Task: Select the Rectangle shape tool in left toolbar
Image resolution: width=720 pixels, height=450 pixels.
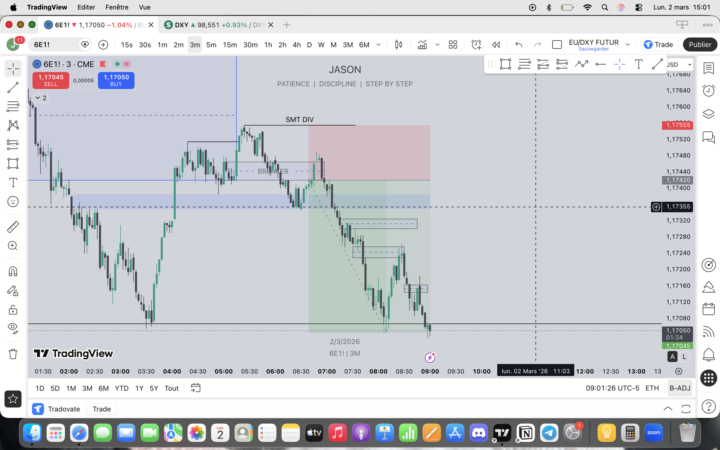Action: pyautogui.click(x=13, y=163)
